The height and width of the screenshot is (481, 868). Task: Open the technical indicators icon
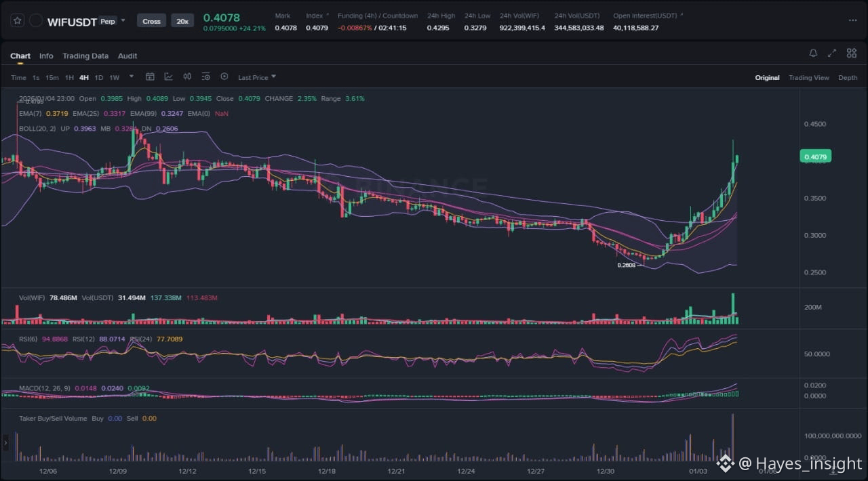(x=168, y=77)
